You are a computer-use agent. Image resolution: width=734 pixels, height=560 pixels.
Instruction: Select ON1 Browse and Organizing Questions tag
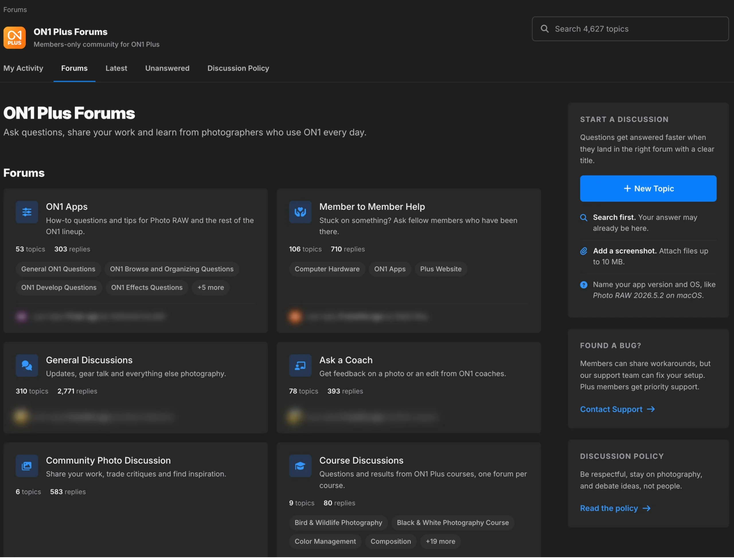tap(172, 269)
